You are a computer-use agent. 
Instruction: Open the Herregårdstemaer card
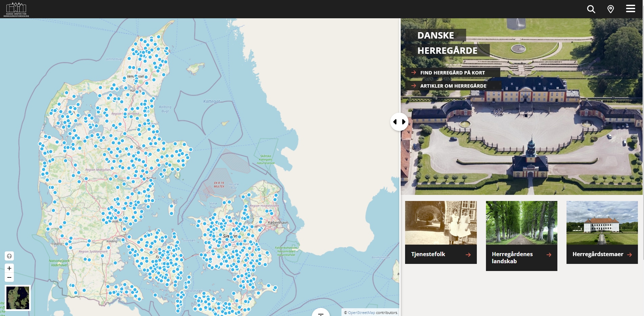point(602,254)
